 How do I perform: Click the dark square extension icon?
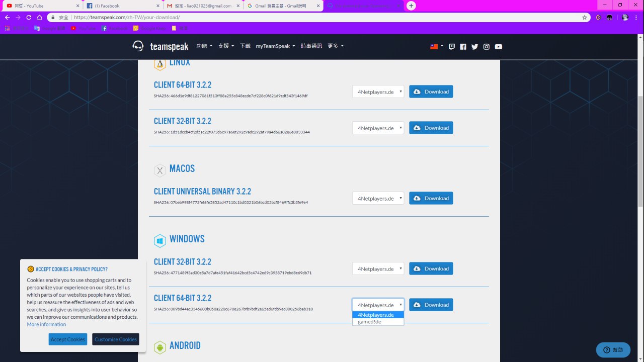609,17
